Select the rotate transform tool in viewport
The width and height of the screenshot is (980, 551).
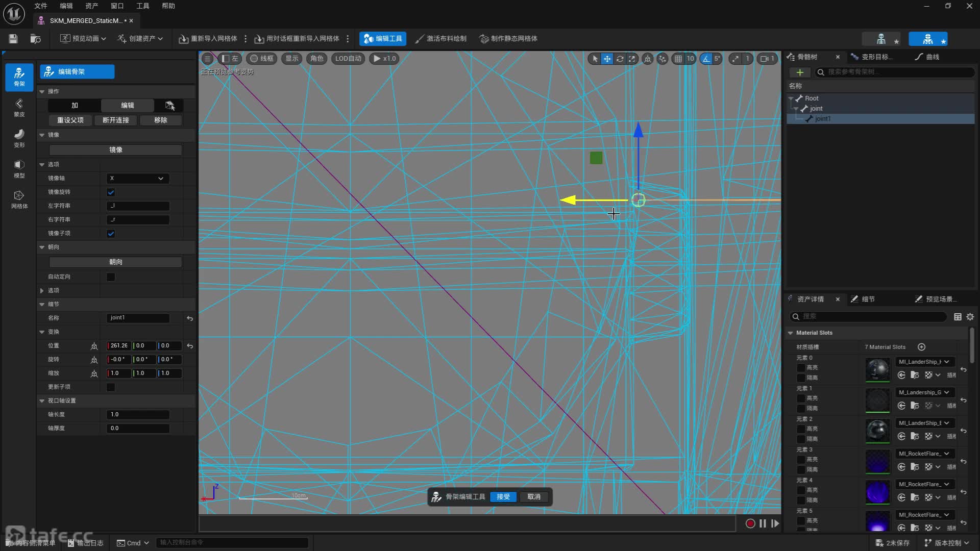tap(620, 59)
